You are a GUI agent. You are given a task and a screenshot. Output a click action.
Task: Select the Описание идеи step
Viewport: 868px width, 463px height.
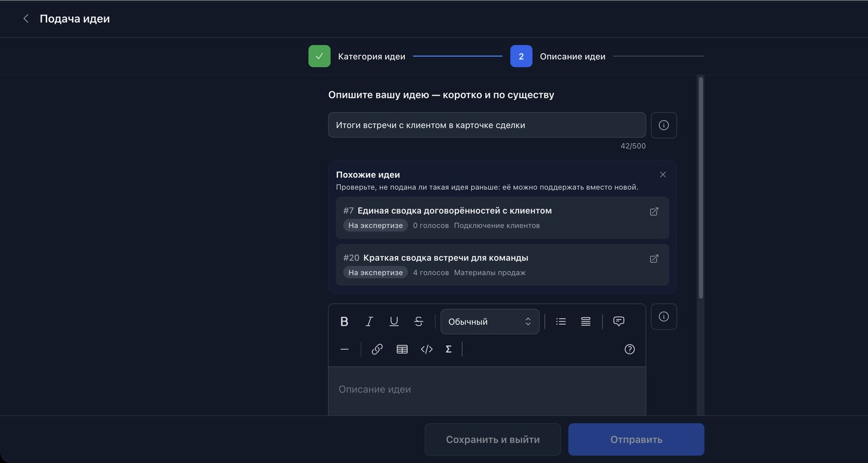(x=558, y=56)
